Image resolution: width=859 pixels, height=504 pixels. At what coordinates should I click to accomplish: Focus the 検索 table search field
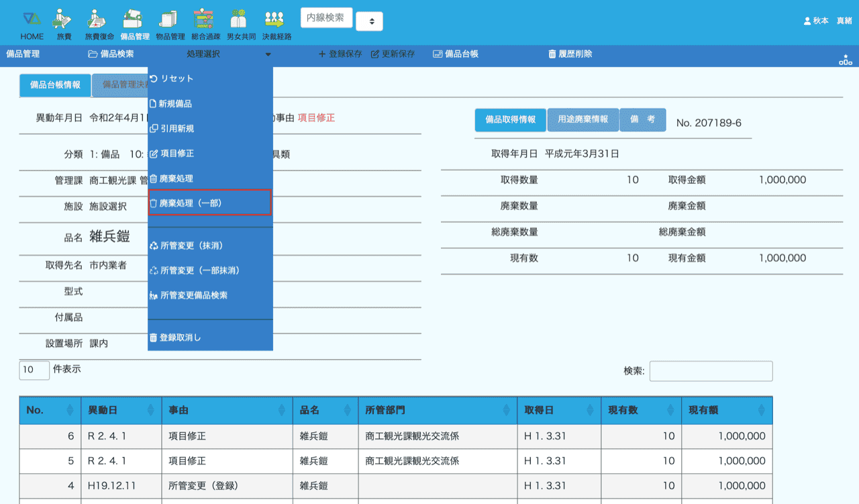pos(711,371)
